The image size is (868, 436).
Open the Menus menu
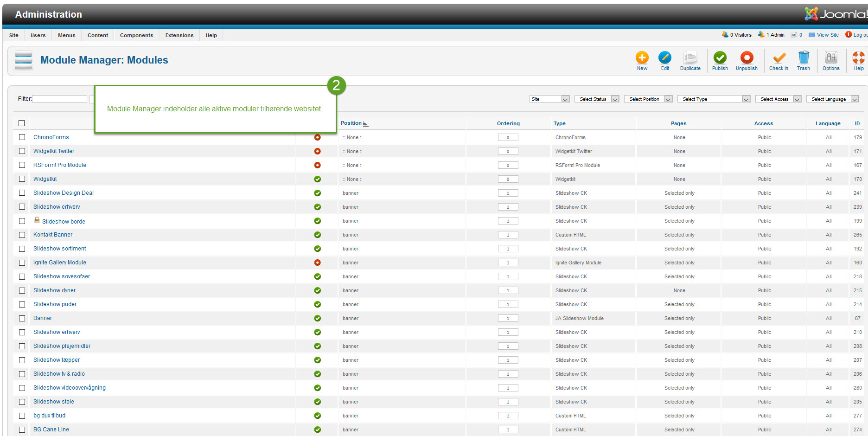[67, 35]
